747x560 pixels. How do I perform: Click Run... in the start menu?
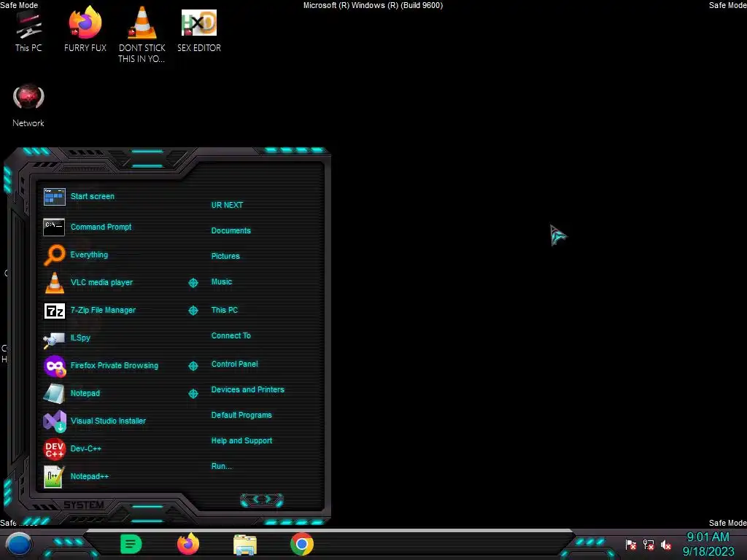pyautogui.click(x=222, y=466)
